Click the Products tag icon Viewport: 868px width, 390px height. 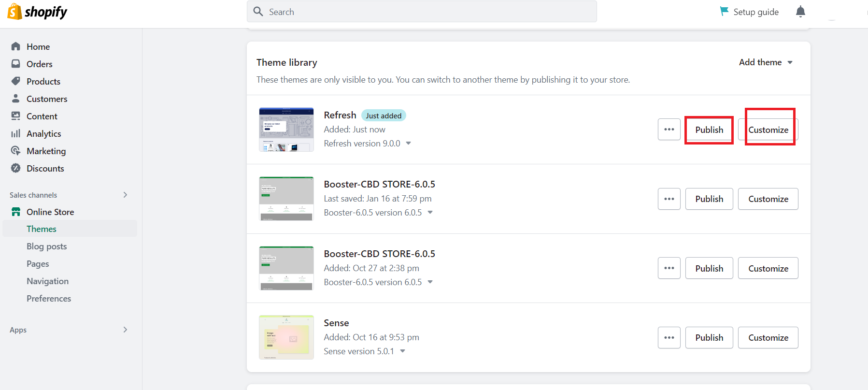point(16,81)
